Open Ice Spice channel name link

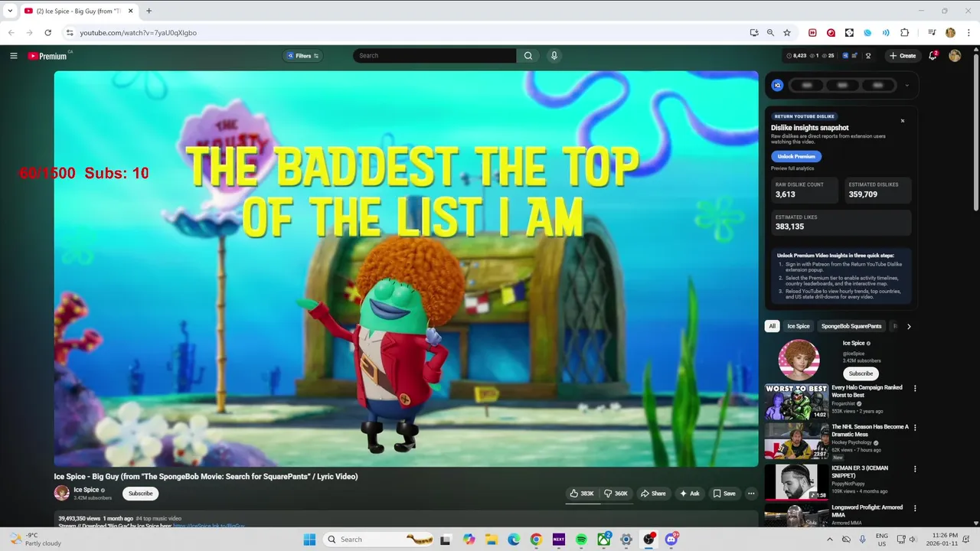coord(86,490)
